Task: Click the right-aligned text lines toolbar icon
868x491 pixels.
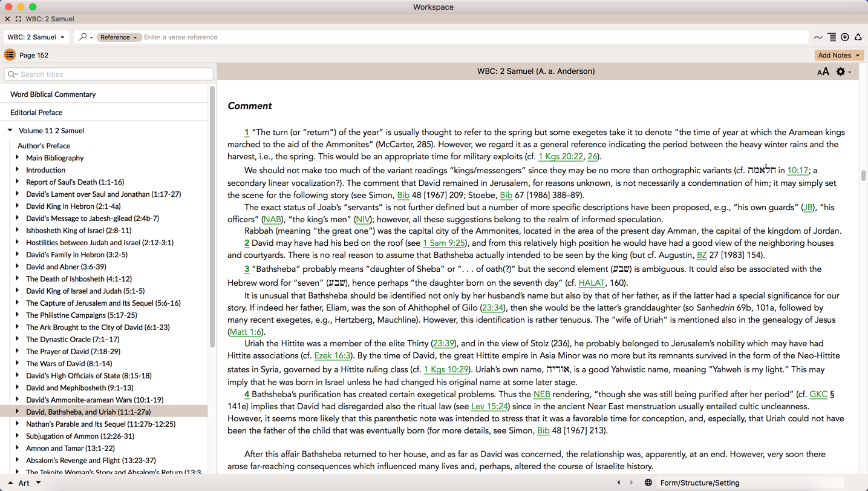Action: click(x=832, y=38)
